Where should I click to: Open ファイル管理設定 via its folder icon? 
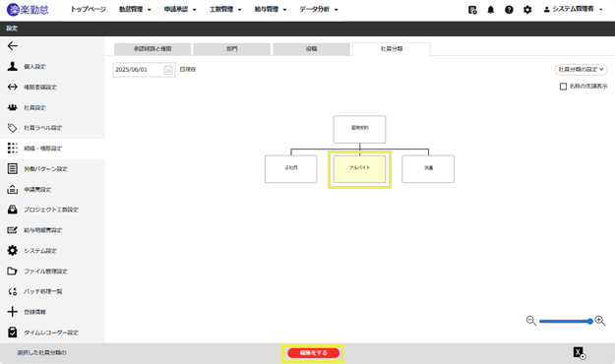point(13,271)
